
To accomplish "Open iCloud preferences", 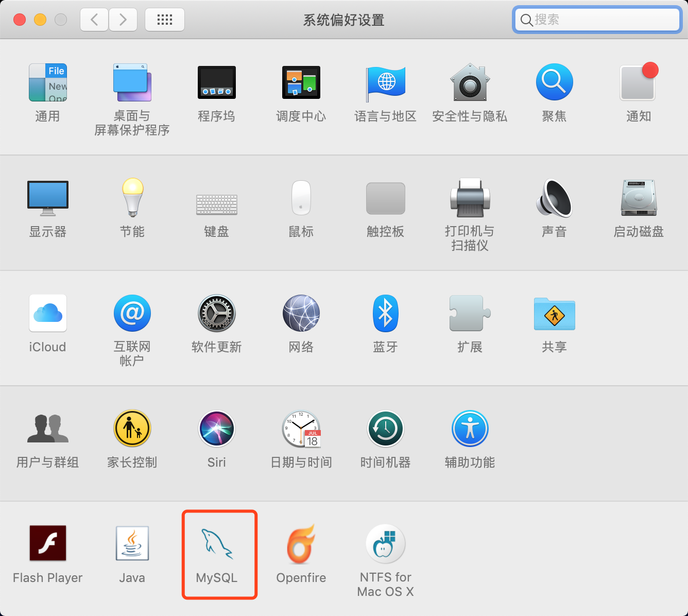I will 48,313.
